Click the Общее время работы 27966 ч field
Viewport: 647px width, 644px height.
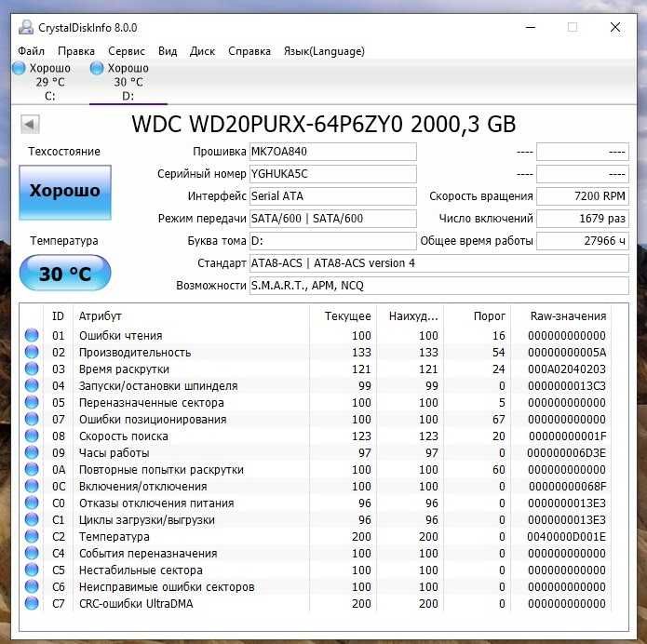pyautogui.click(x=583, y=240)
